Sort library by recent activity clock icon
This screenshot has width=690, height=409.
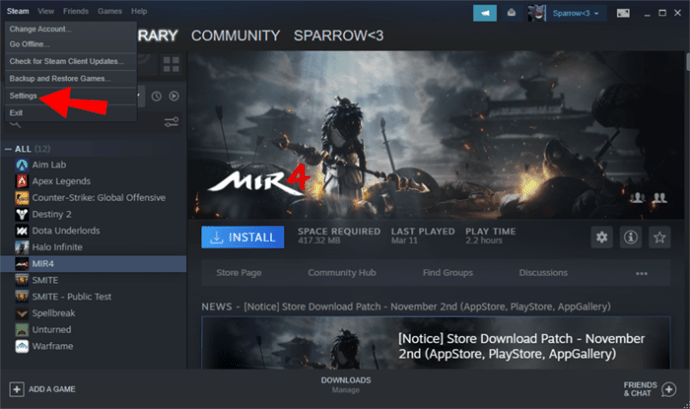(157, 96)
